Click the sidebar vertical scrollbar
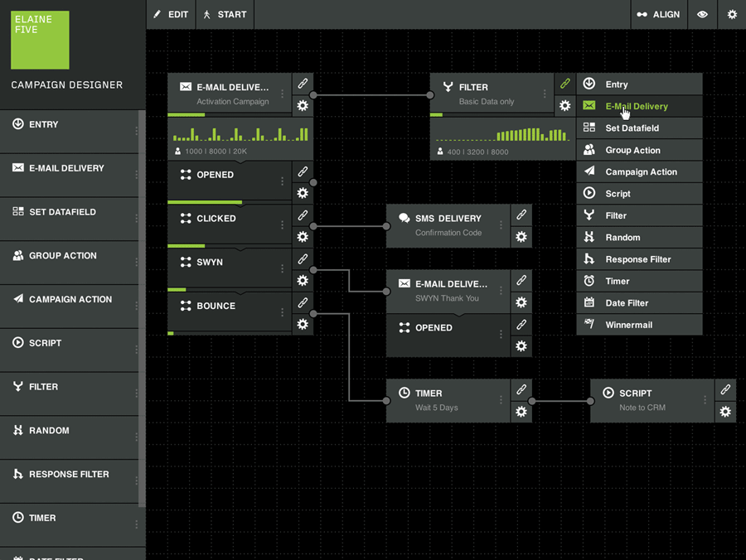This screenshot has width=746, height=560. (142, 308)
